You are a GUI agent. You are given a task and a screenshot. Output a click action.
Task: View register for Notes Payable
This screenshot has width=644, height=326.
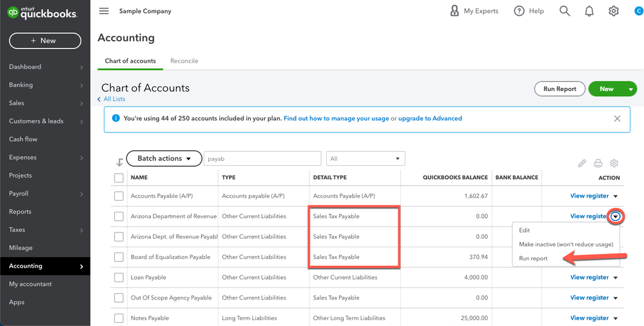click(589, 318)
